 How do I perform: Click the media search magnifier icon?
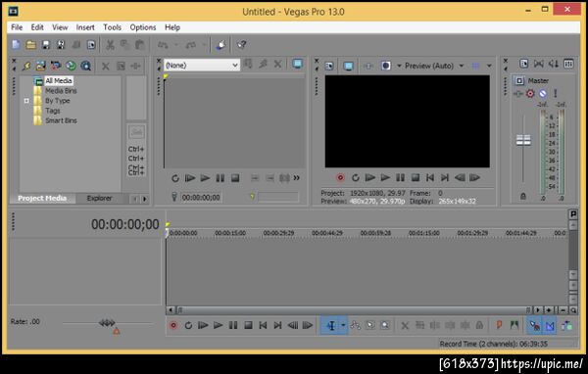coord(85,66)
